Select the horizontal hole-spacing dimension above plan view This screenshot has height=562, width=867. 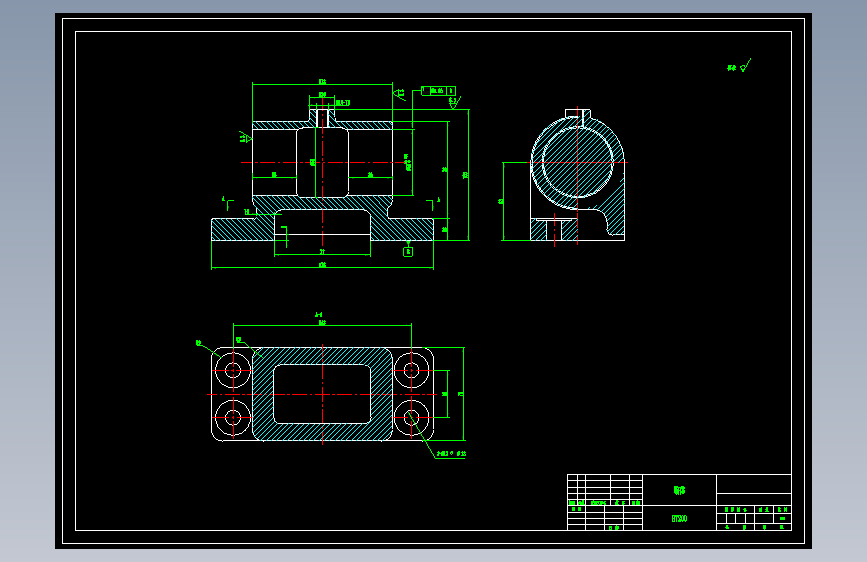pos(322,323)
